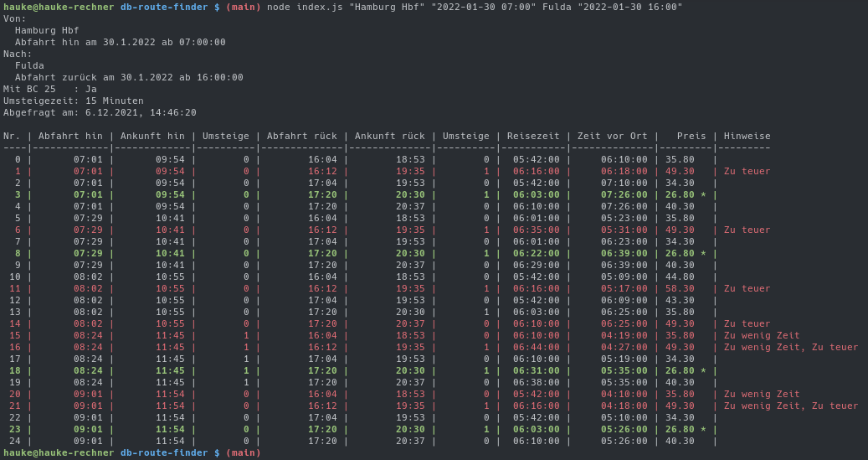Click "Zu teuer" hint in row 1
This screenshot has width=868, height=460.
point(747,171)
